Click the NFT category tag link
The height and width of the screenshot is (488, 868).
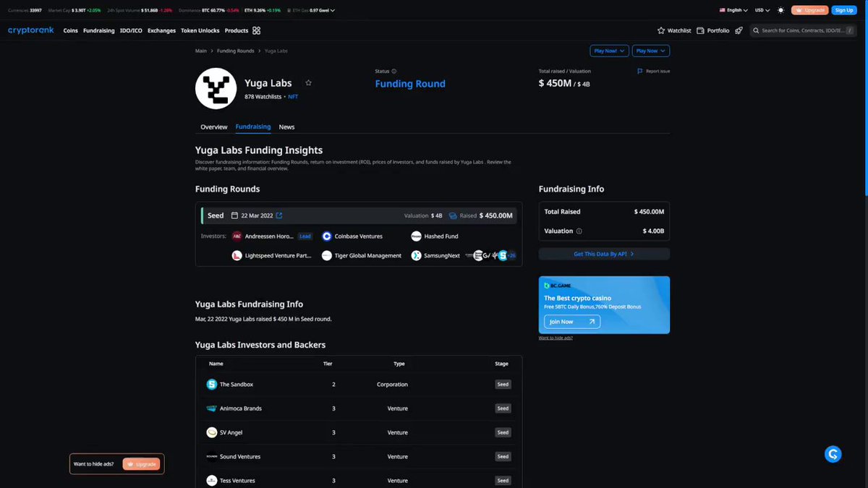click(293, 96)
